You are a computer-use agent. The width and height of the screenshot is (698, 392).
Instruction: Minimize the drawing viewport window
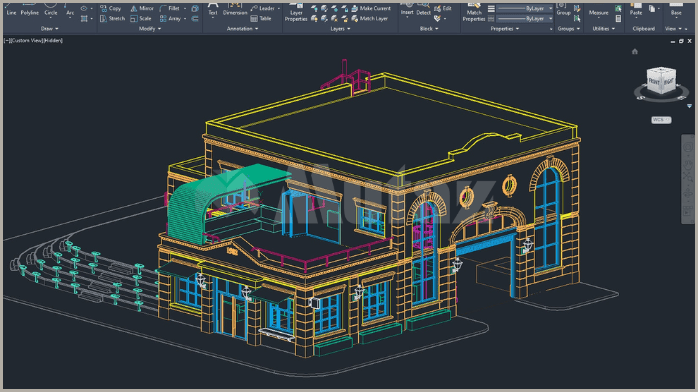coord(673,41)
